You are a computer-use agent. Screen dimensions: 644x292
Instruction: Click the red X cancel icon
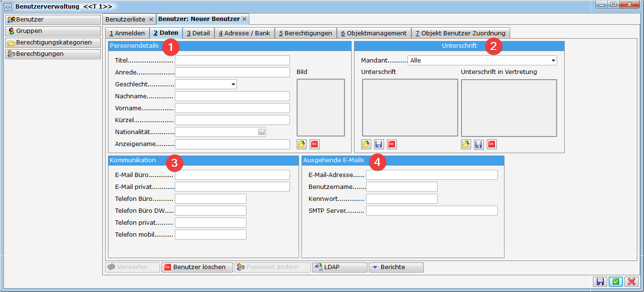[x=632, y=282]
